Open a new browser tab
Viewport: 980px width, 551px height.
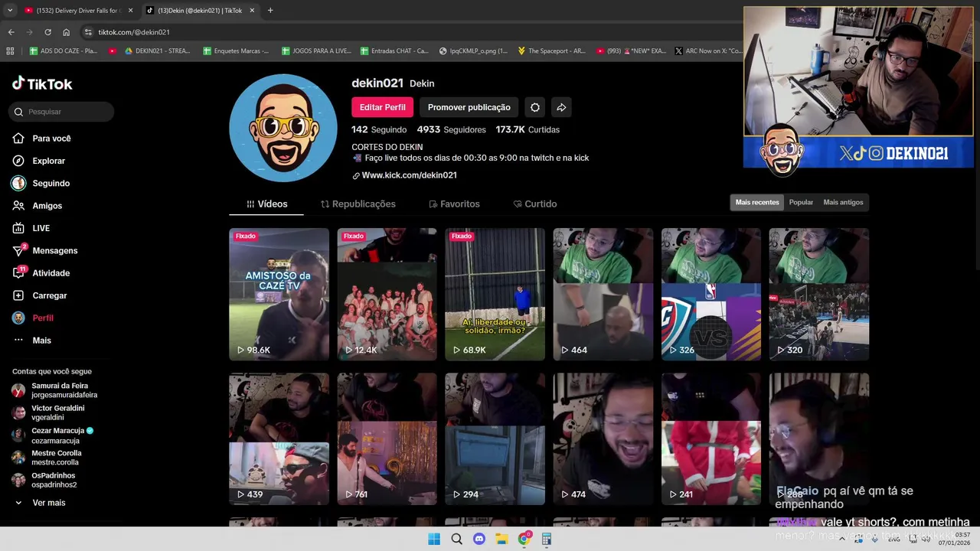[x=270, y=10]
